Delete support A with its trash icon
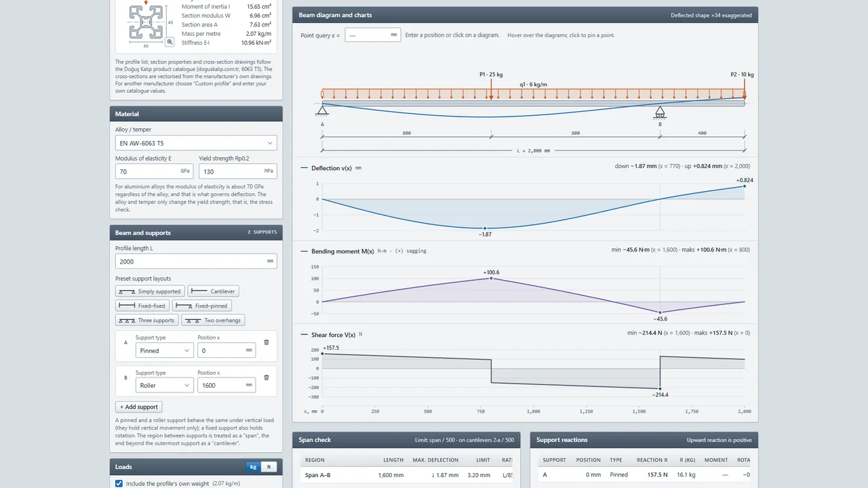 (266, 343)
